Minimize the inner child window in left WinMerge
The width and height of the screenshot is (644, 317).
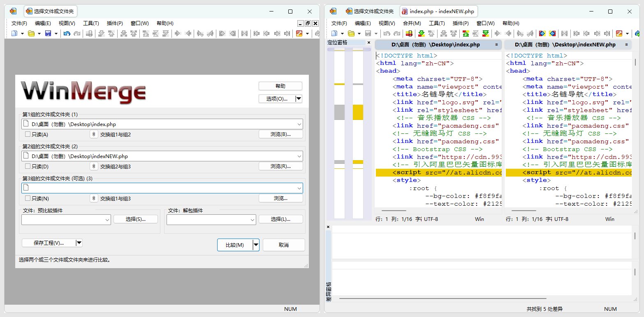(x=300, y=23)
